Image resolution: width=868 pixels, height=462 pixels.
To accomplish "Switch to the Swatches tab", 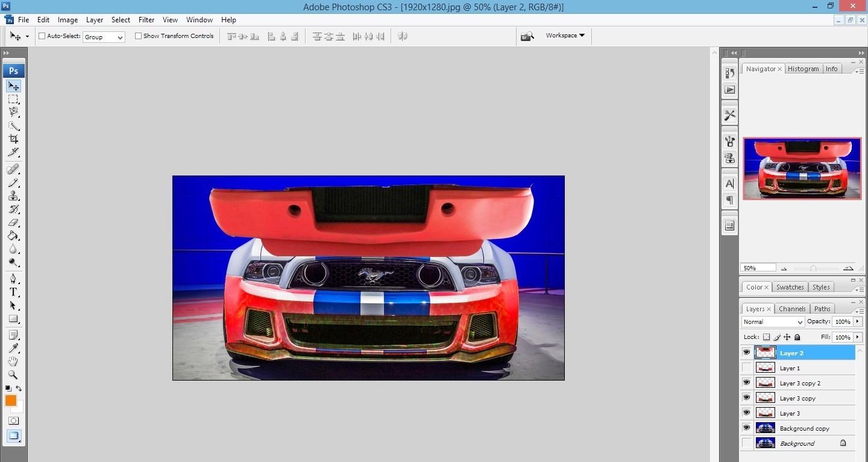I will [790, 287].
